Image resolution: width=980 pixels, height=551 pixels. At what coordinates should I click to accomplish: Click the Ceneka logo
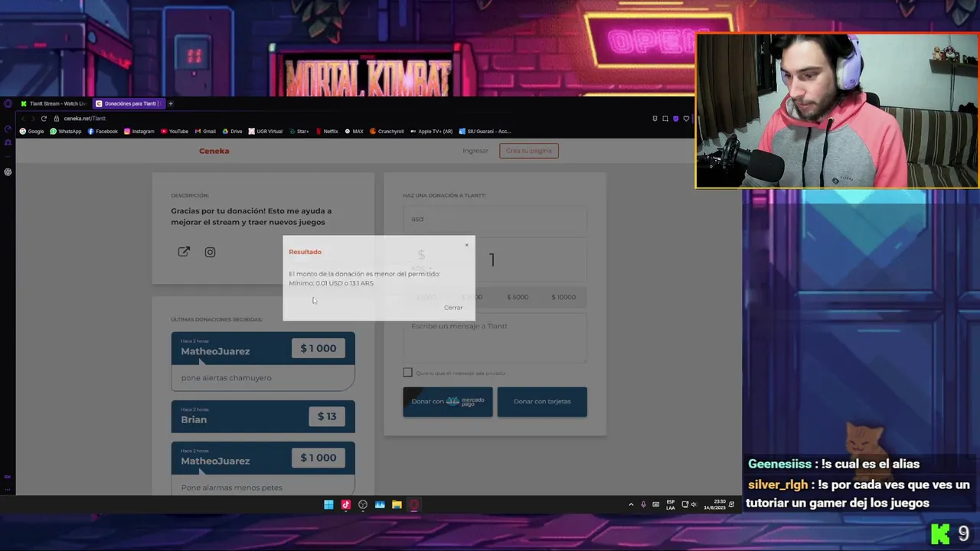[x=214, y=151]
